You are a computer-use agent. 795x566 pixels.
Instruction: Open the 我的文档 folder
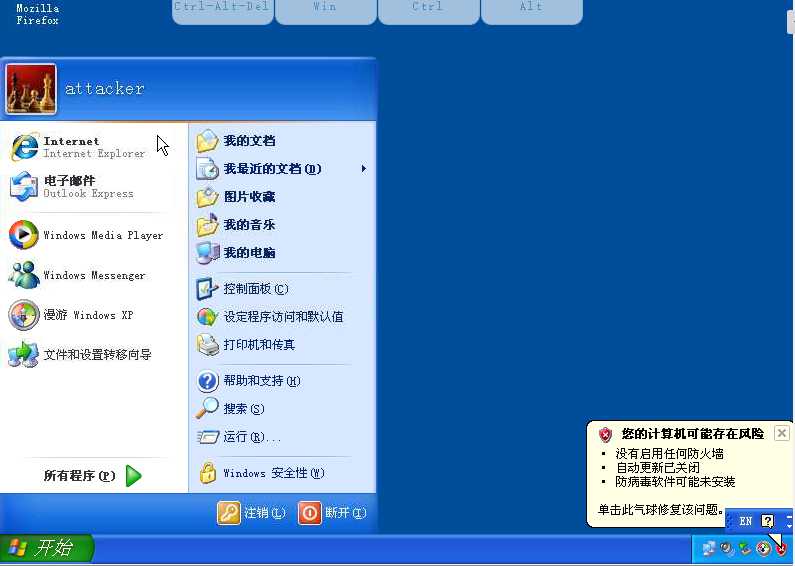pos(282,140)
